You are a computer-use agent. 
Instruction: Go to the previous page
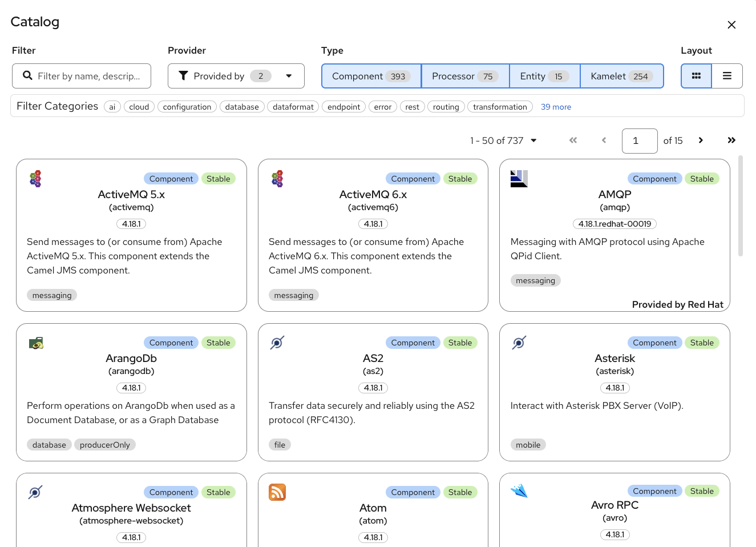[x=604, y=140]
